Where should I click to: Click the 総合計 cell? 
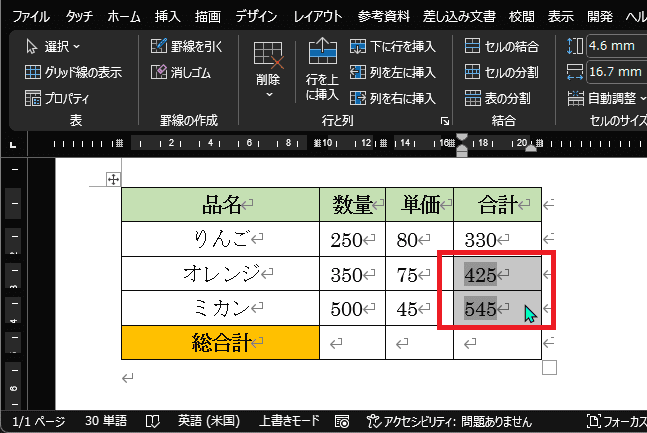pos(221,343)
